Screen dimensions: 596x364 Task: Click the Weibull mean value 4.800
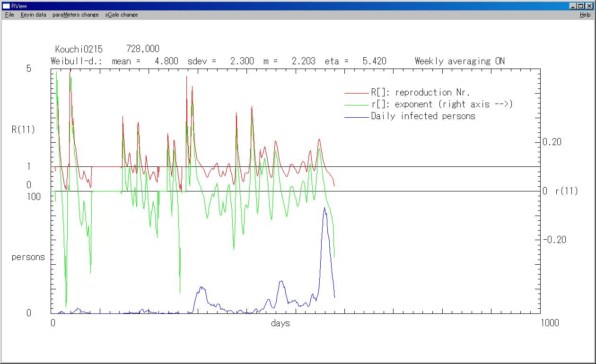click(167, 61)
